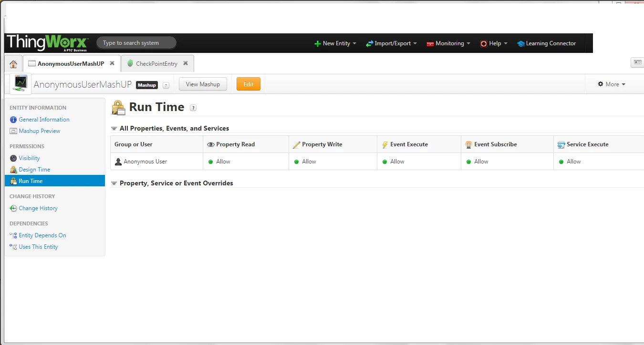The height and width of the screenshot is (345, 644).
Task: Click the Event Subscribe icon
Action: pyautogui.click(x=468, y=144)
